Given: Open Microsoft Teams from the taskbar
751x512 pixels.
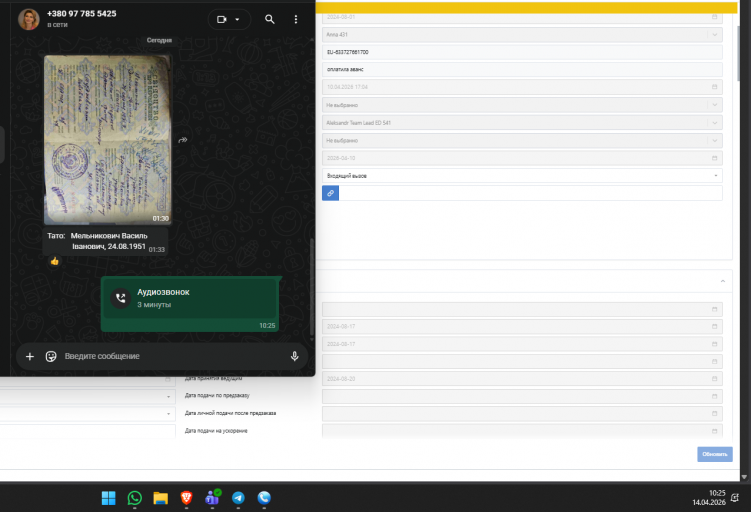Looking at the screenshot, I should click(212, 498).
